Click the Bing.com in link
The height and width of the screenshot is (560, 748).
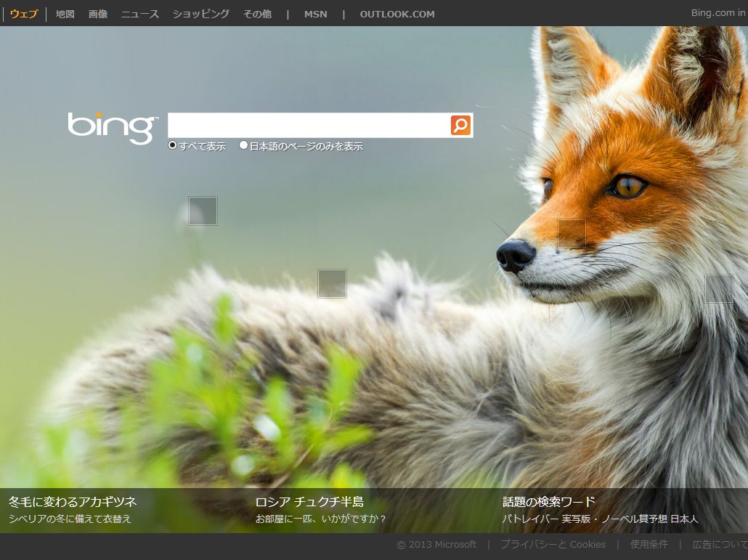[719, 13]
